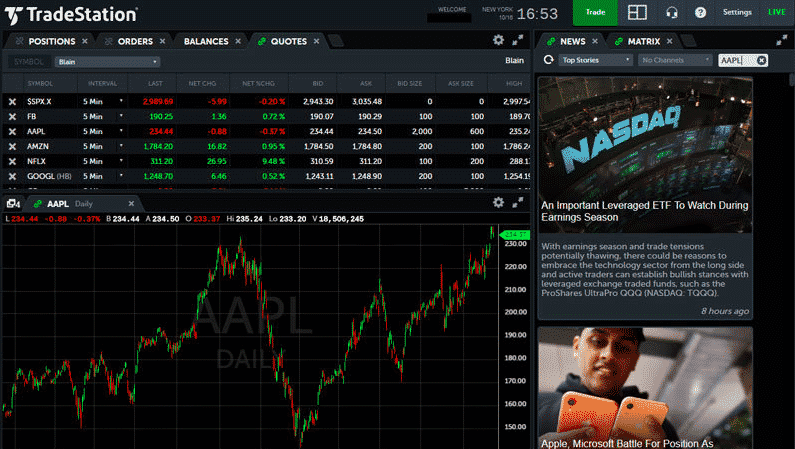Open the headset support icon
This screenshot has width=795, height=449.
tap(672, 12)
